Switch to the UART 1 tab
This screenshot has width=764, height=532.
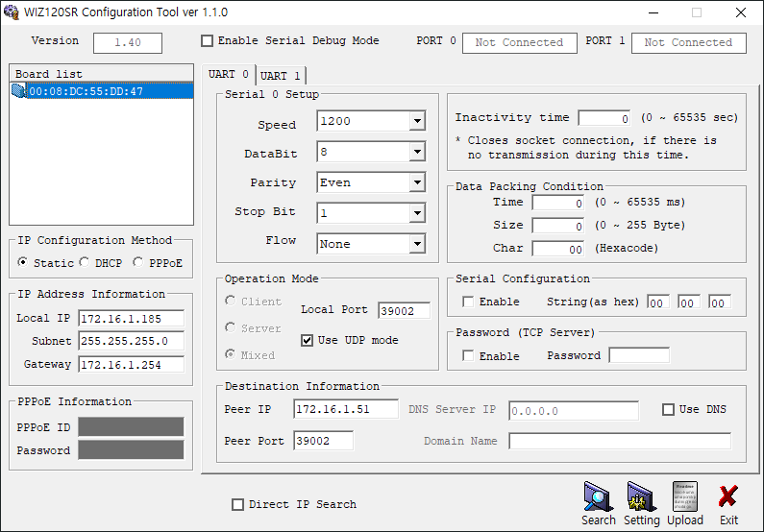pyautogui.click(x=281, y=76)
